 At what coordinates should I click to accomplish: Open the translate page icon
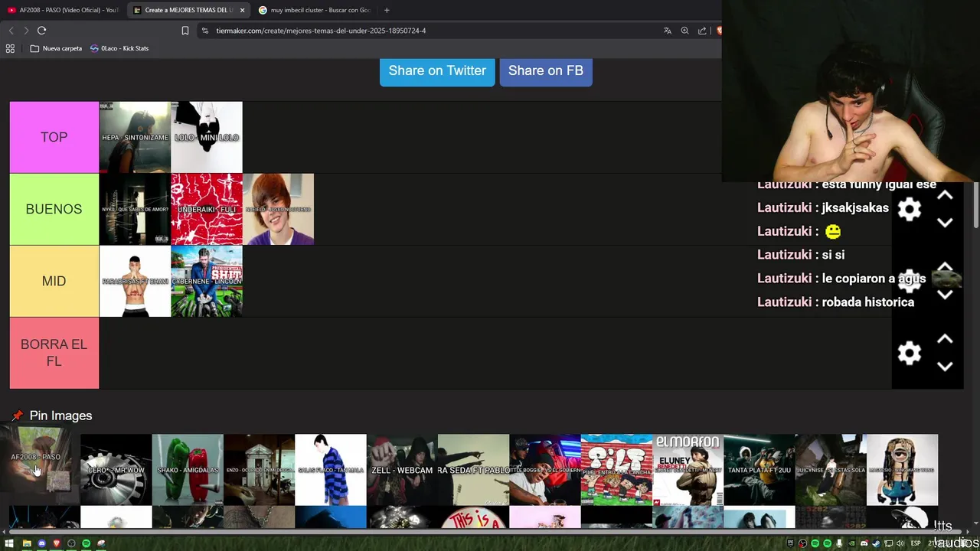click(667, 31)
